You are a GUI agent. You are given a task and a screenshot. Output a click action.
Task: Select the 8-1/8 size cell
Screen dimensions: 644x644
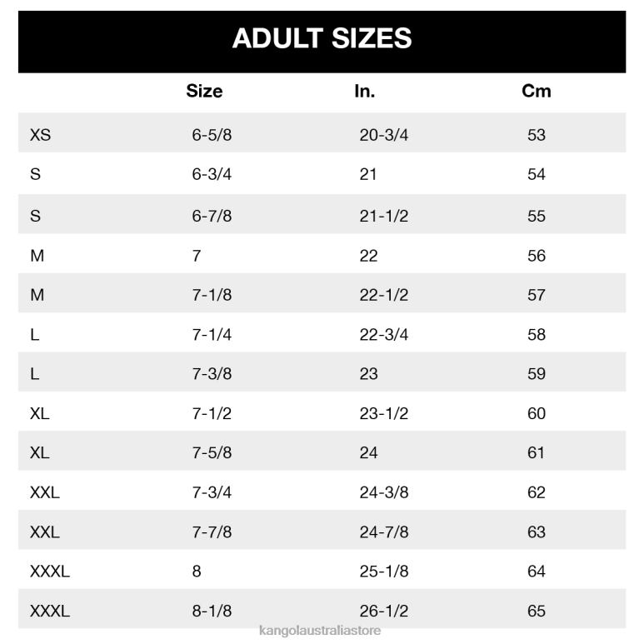(x=212, y=611)
